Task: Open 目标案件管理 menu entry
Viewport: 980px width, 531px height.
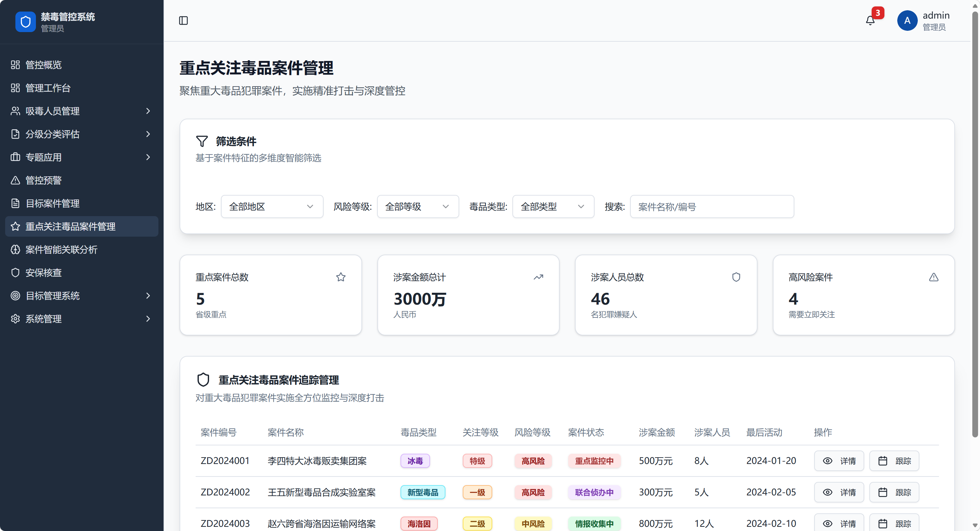Action: (82, 203)
